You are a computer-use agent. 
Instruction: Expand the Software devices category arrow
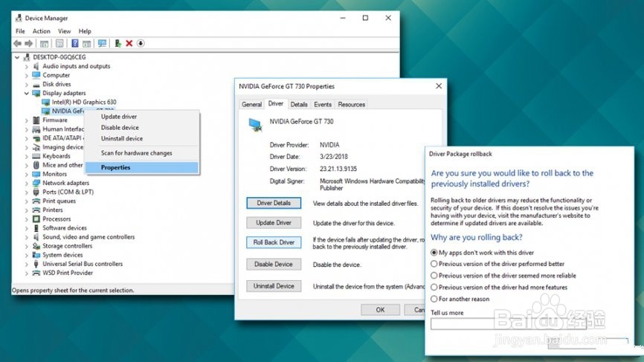click(27, 227)
